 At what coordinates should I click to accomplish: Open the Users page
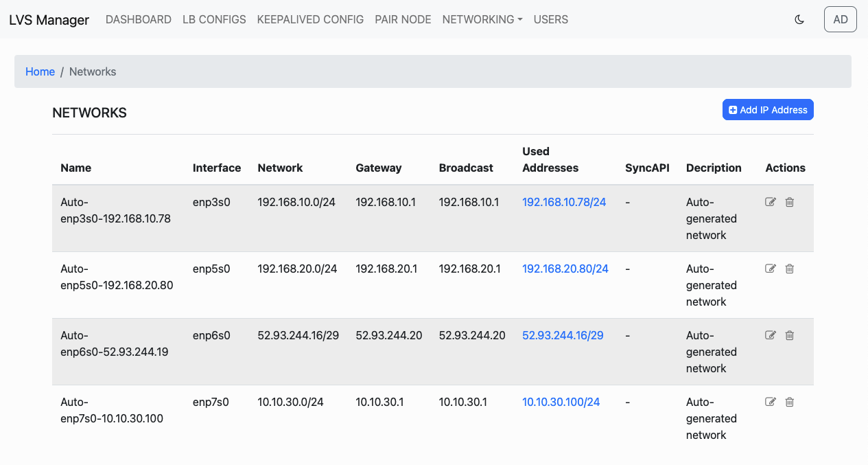pyautogui.click(x=551, y=19)
